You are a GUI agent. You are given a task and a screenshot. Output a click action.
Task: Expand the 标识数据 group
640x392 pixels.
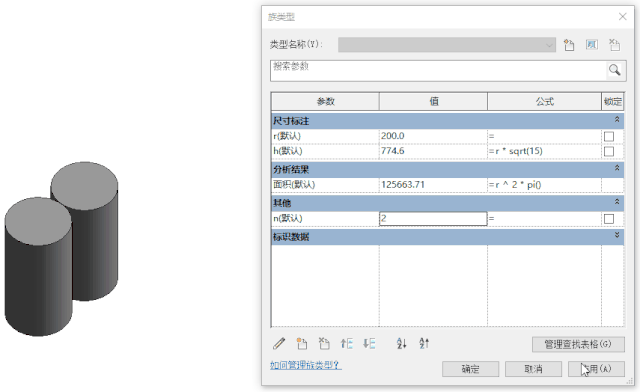point(617,235)
